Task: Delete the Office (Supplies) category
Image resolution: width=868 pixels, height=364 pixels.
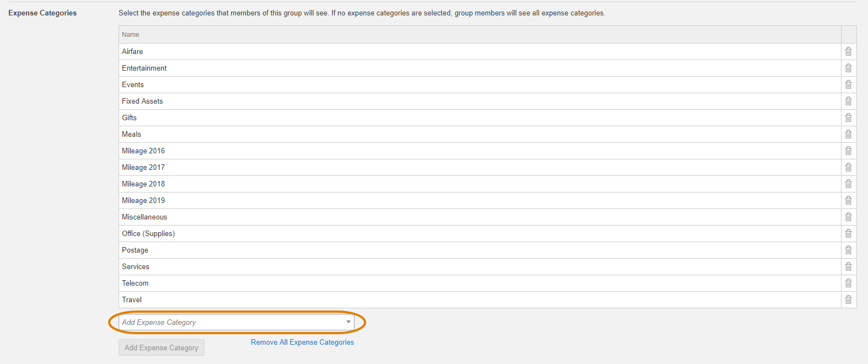Action: [848, 233]
